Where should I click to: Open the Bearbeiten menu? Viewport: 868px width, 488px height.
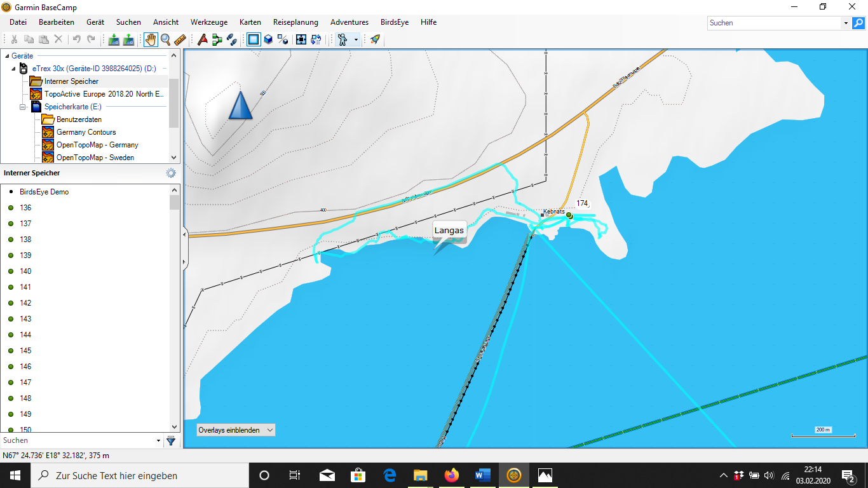[x=57, y=22]
